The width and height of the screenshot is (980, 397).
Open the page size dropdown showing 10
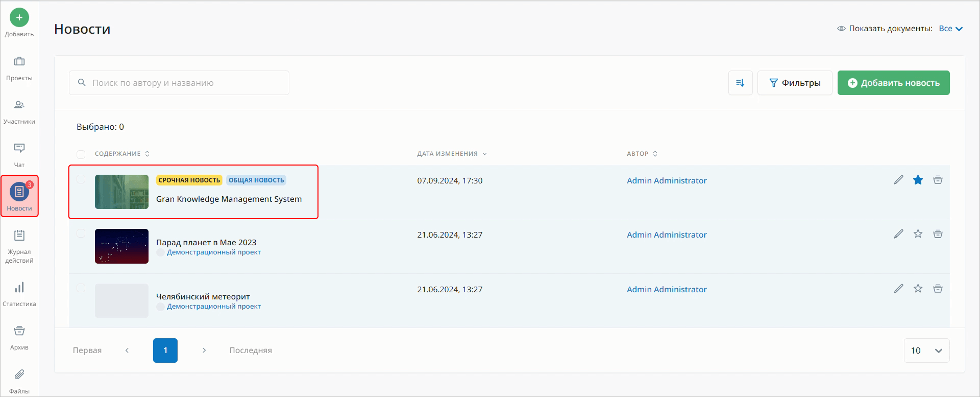[926, 351]
